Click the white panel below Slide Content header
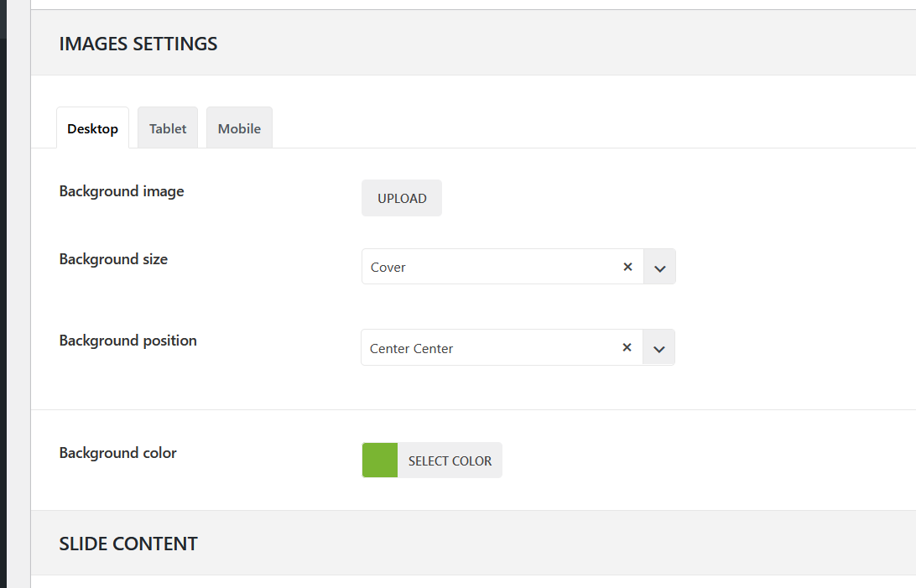Screen dimensions: 916x588 coord(470,581)
